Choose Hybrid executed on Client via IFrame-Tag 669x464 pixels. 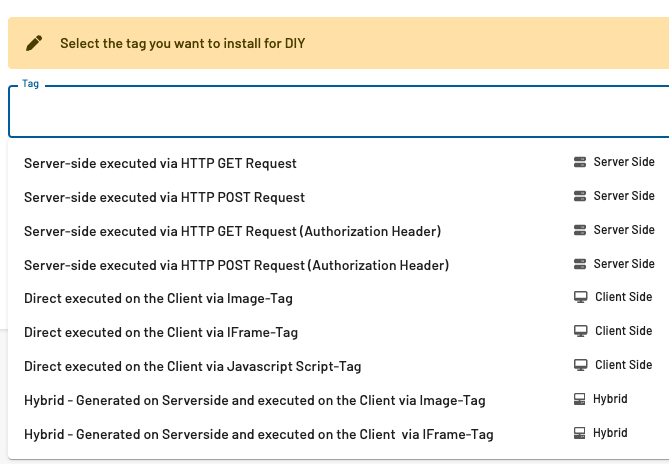point(339,434)
